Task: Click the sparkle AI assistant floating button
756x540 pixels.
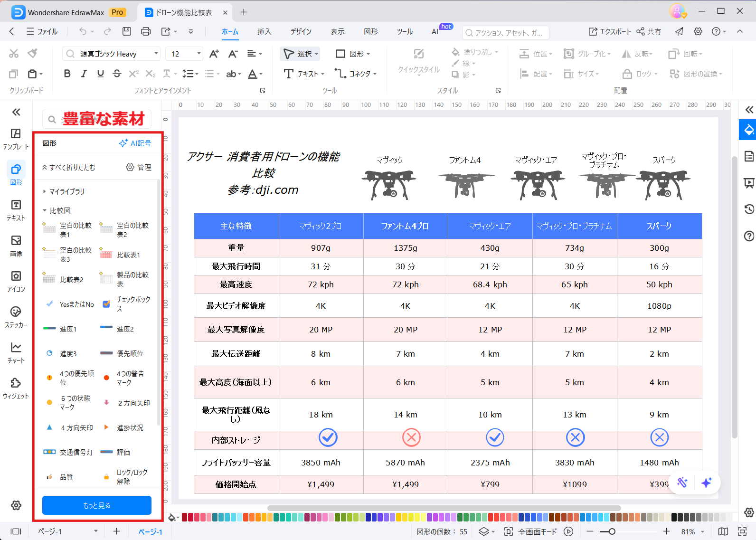Action: pos(707,483)
